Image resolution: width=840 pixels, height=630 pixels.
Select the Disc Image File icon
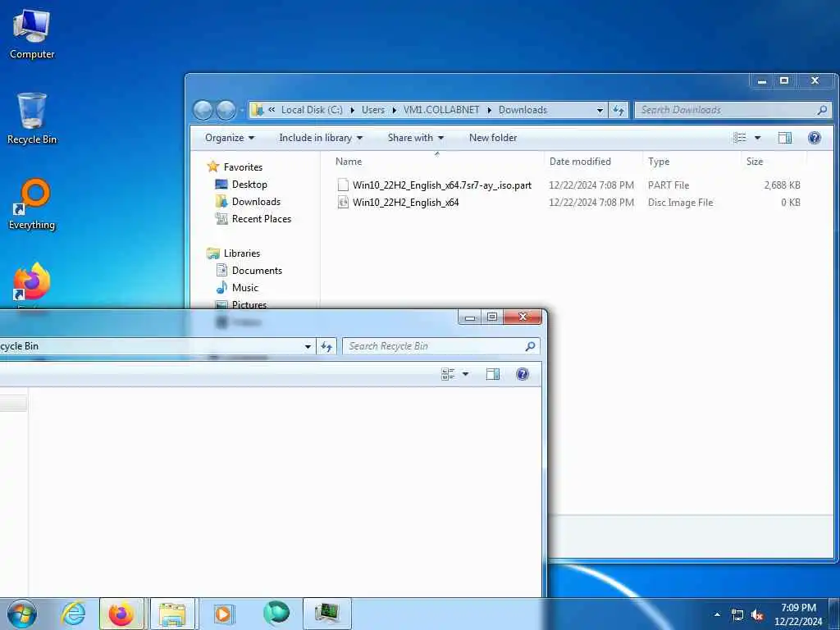(343, 203)
